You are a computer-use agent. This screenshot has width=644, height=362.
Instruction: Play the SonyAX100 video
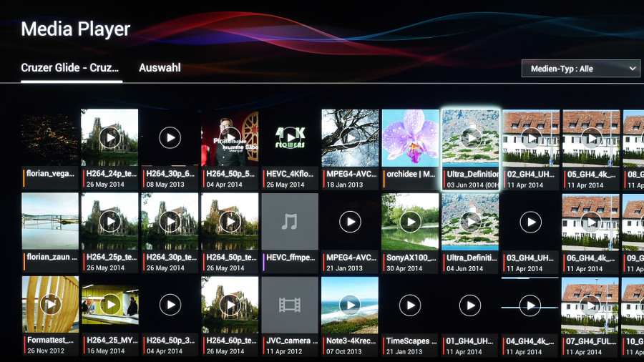(410, 222)
